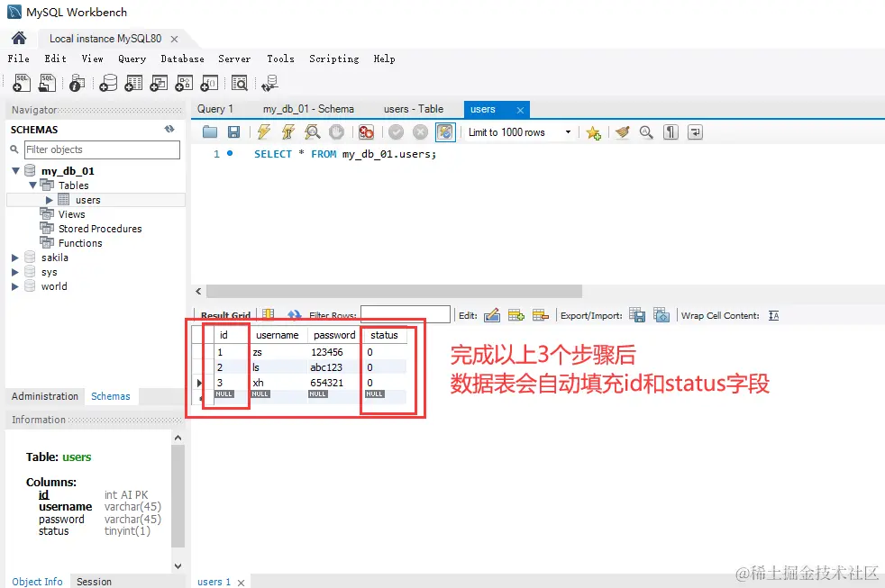Select Views under my_db_01
Viewport: 885px width, 588px height.
pos(72,214)
